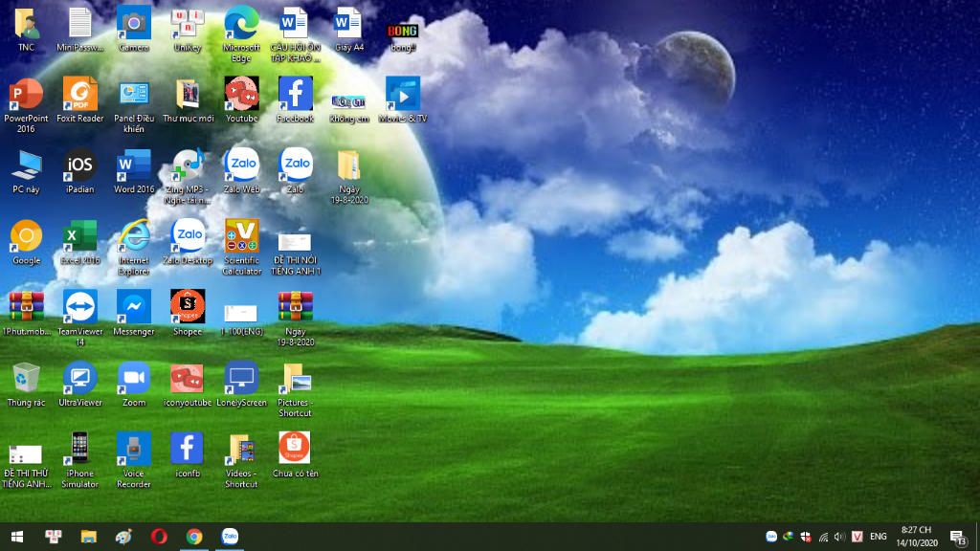Open Word 2016 shortcut
Viewport: 980px width, 551px height.
click(x=134, y=165)
